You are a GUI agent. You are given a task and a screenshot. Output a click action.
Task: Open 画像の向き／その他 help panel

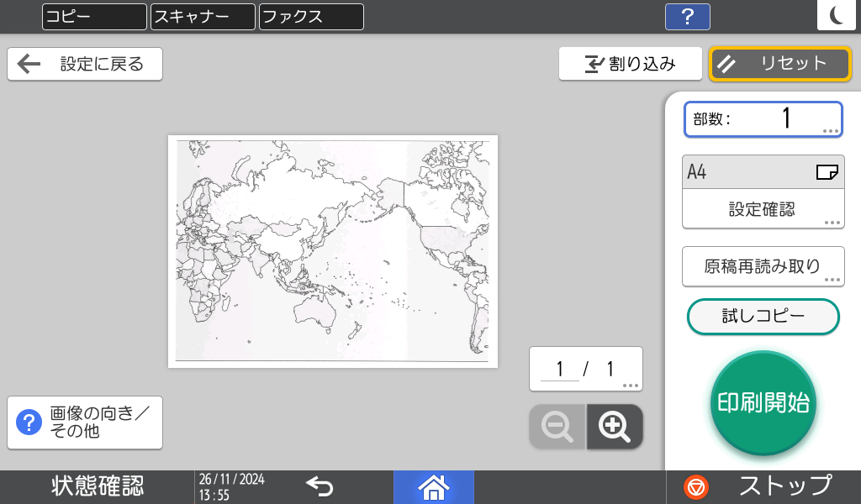(84, 423)
